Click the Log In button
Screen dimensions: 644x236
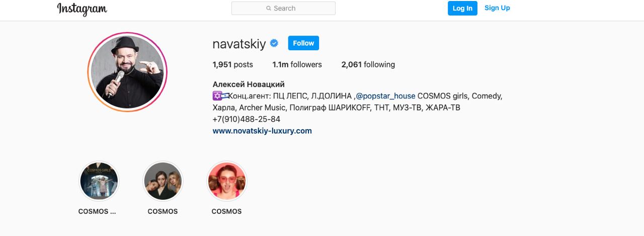(x=462, y=8)
